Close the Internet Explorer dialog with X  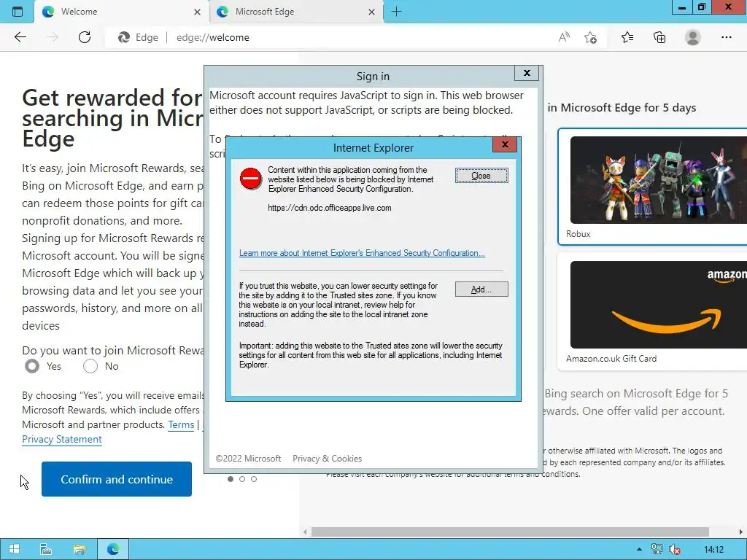(505, 144)
